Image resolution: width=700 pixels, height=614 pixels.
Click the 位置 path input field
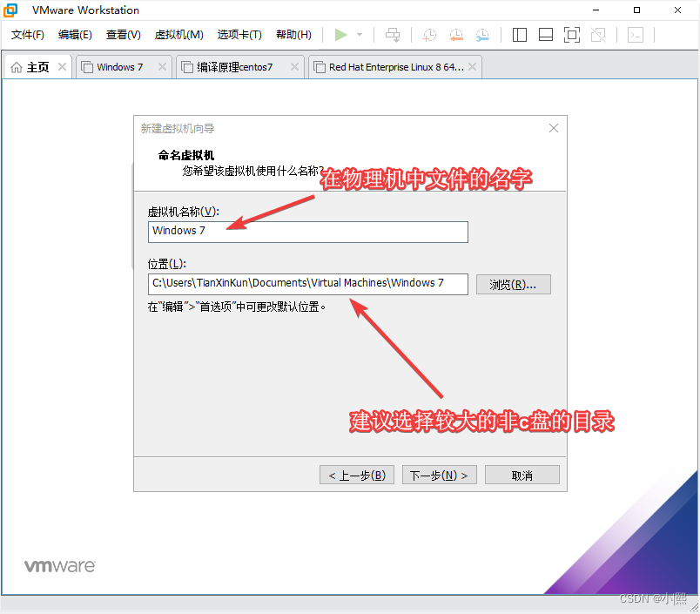tap(308, 285)
